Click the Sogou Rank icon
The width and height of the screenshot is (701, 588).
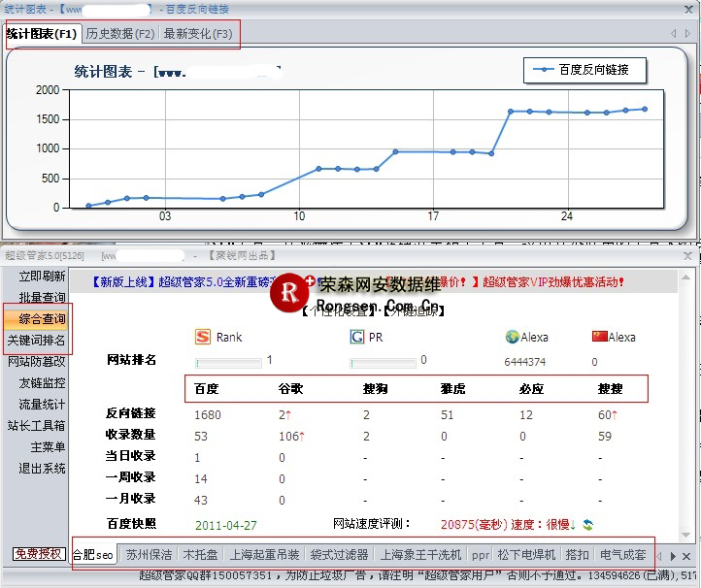[203, 337]
